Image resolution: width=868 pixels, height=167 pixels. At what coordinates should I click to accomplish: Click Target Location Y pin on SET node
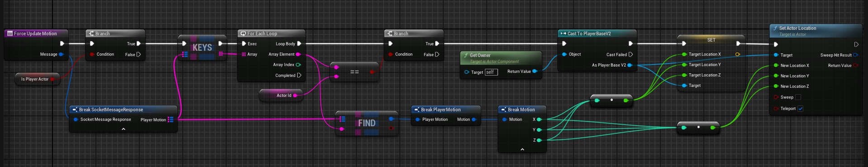click(684, 65)
